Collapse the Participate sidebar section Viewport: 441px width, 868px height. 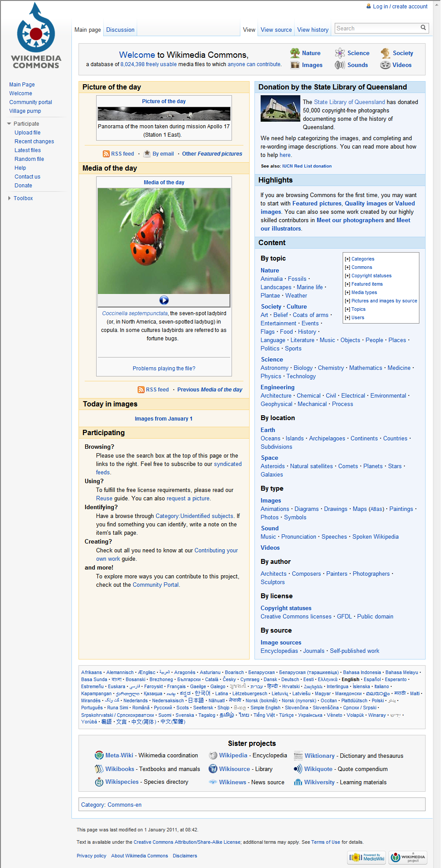tap(9, 124)
